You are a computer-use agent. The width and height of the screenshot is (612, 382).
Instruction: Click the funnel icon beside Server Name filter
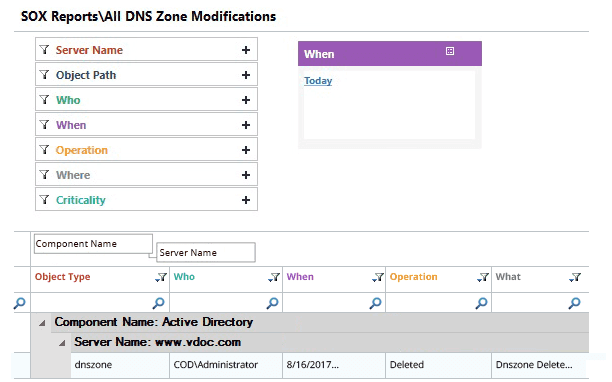pyautogui.click(x=44, y=50)
